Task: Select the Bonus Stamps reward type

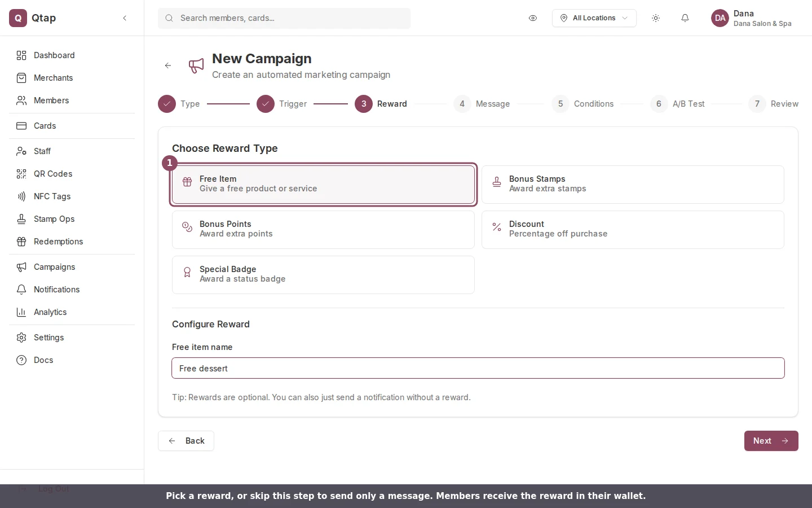Action: (x=633, y=185)
